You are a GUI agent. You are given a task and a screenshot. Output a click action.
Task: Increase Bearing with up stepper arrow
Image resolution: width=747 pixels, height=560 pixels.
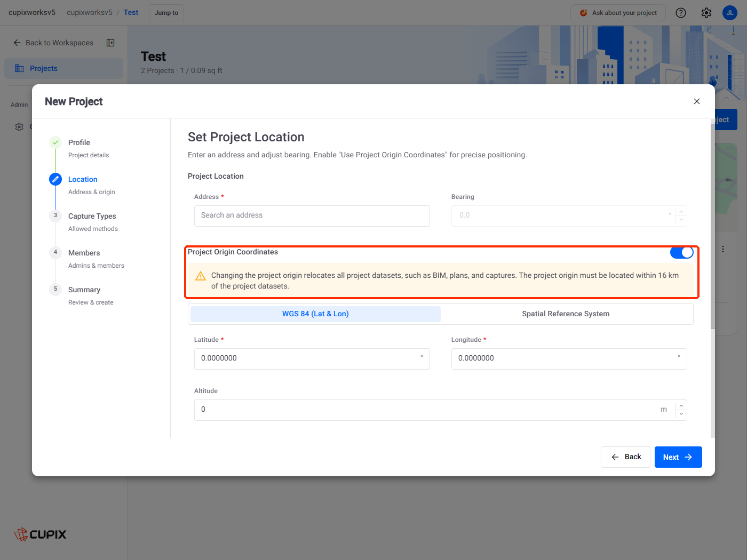[x=681, y=211]
